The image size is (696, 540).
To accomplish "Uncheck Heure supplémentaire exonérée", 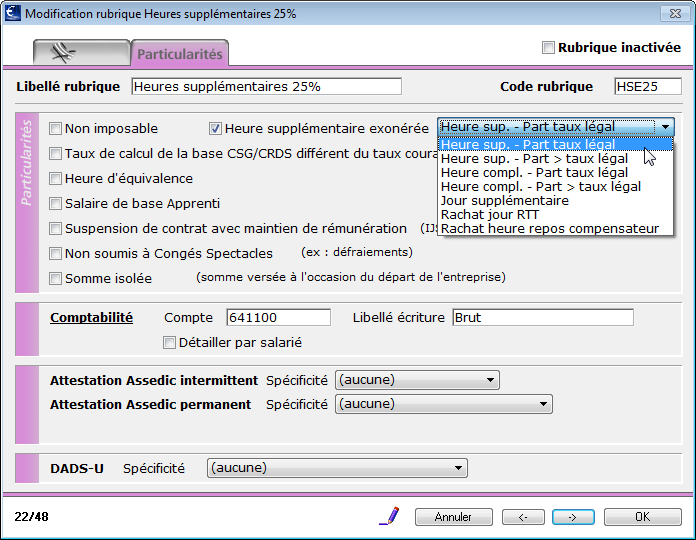I will click(215, 129).
